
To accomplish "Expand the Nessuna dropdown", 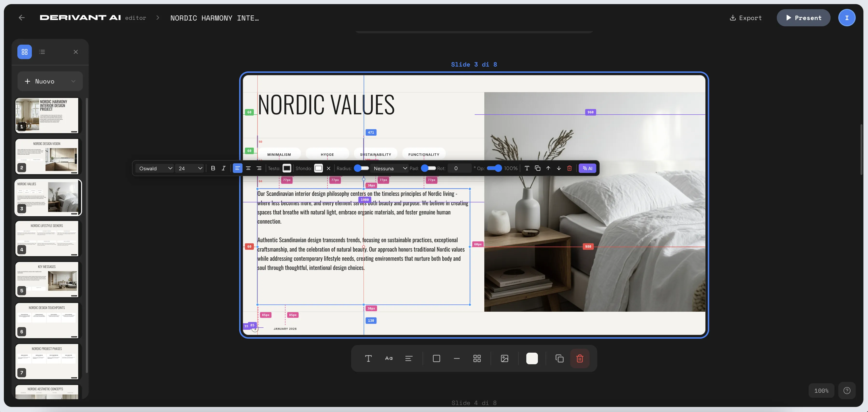I will pyautogui.click(x=389, y=168).
